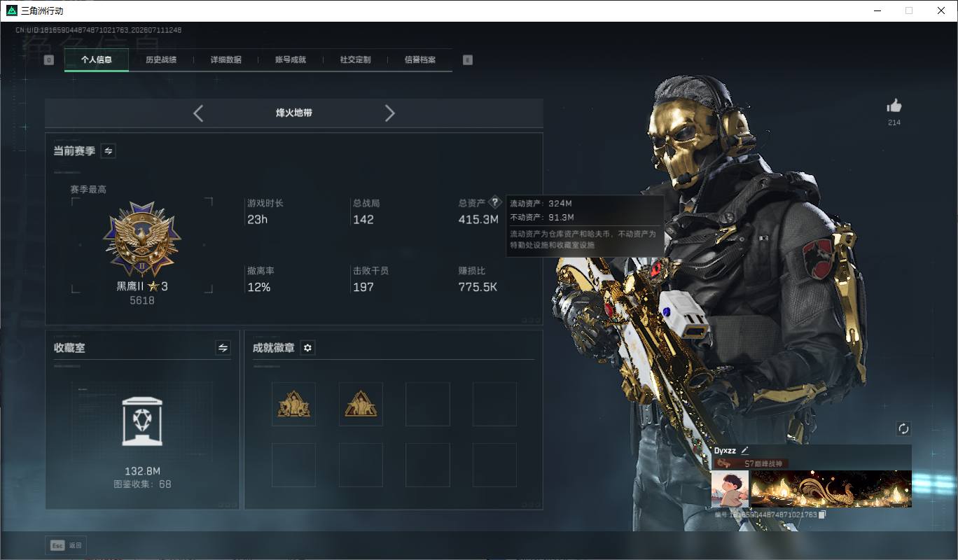Open the 详细数据 tab
The image size is (958, 560).
click(226, 59)
